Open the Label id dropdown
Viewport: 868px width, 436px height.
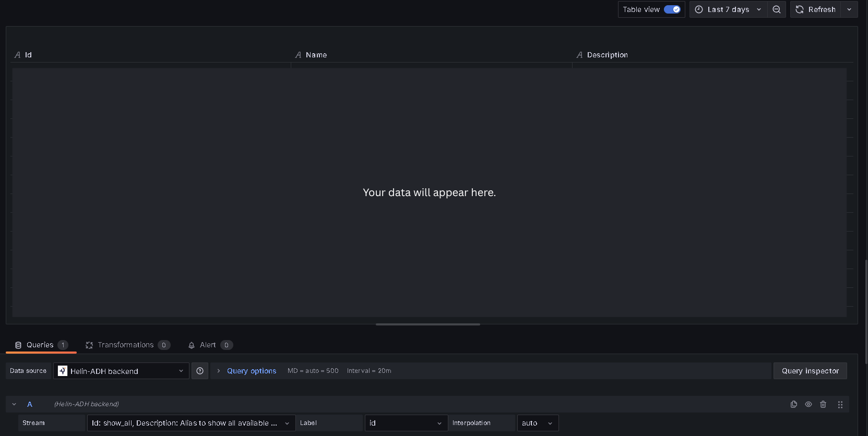coord(406,423)
